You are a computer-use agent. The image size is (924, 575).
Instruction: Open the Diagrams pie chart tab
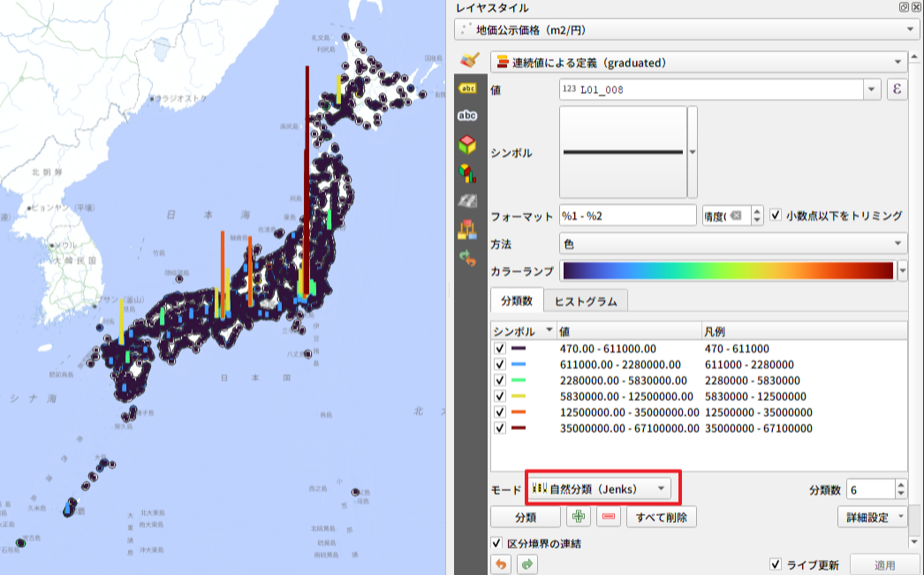(x=468, y=173)
